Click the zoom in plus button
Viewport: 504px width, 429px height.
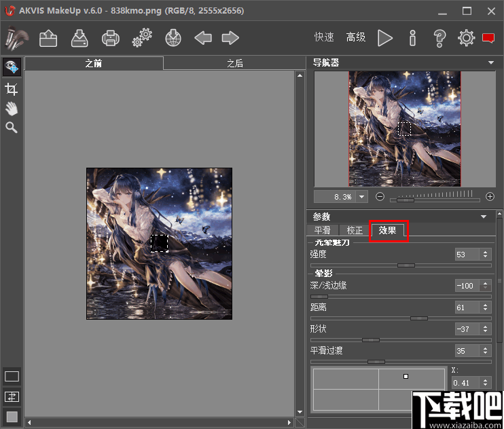point(490,197)
